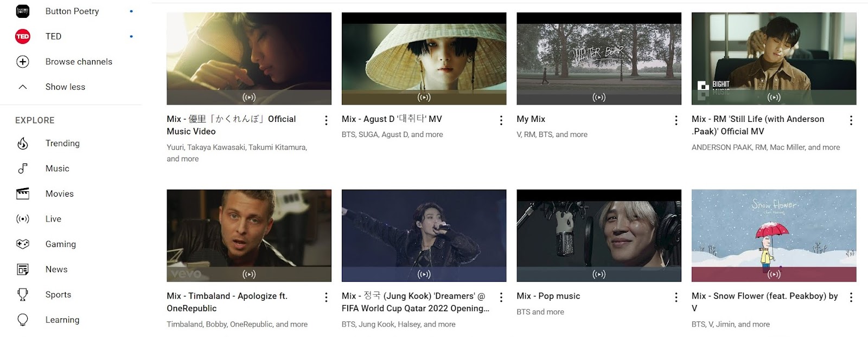Open Button Poetry channel from subscriptions
Image resolution: width=868 pixels, height=337 pixels.
pyautogui.click(x=72, y=11)
